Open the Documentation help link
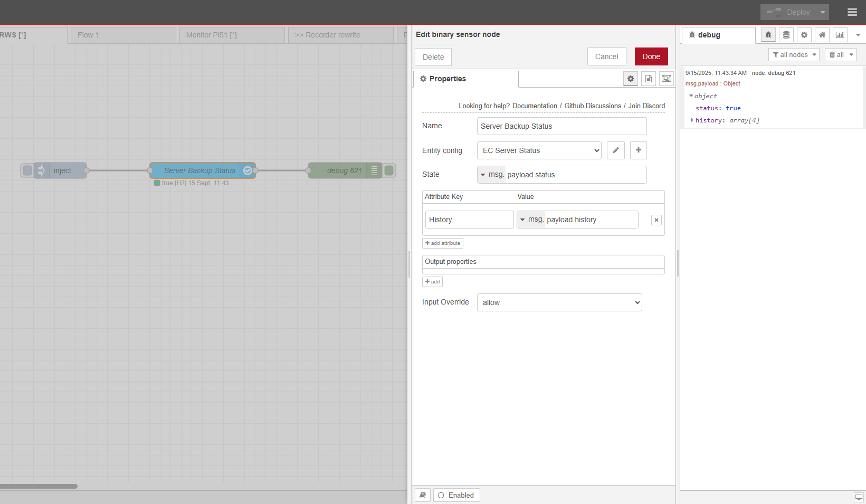The height and width of the screenshot is (504, 866). pyautogui.click(x=535, y=106)
